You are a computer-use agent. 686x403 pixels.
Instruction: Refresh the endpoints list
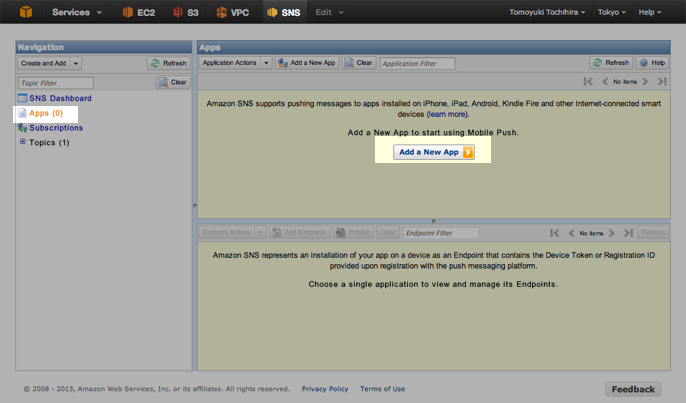pyautogui.click(x=653, y=232)
